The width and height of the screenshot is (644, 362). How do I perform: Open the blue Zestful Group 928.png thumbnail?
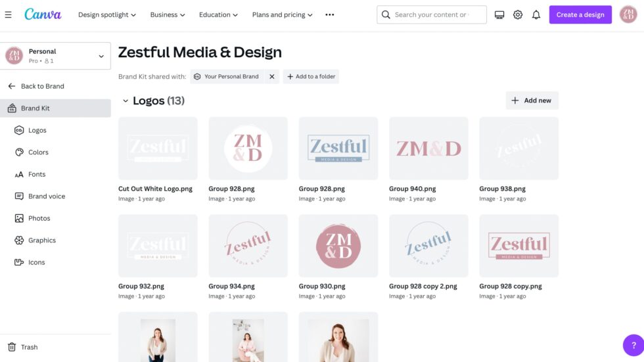338,148
